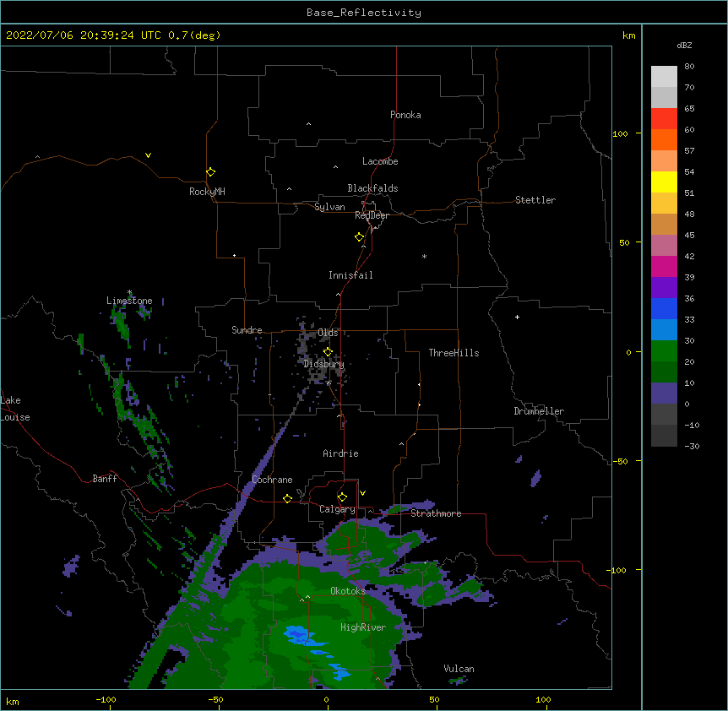Image resolution: width=728 pixels, height=711 pixels.
Task: Select the Ponoka city label
Action: click(x=405, y=115)
